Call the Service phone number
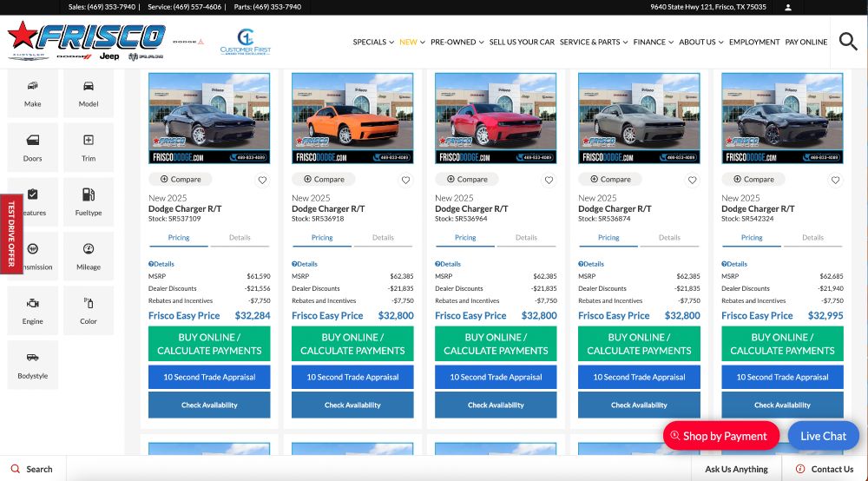868x481 pixels. pyautogui.click(x=184, y=7)
